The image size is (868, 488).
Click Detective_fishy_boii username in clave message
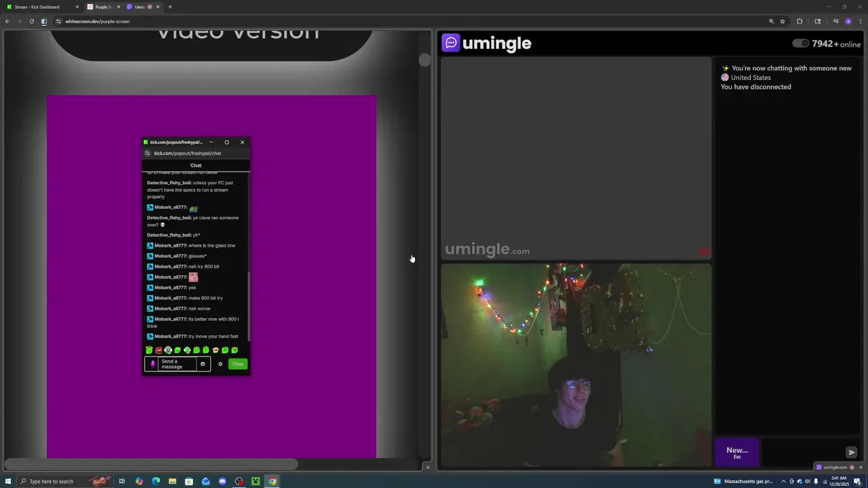coord(169,218)
